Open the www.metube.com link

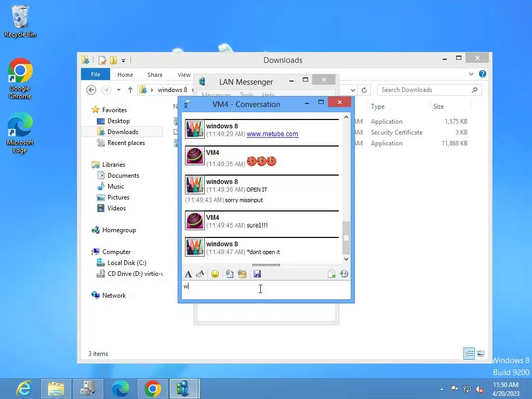pos(272,134)
